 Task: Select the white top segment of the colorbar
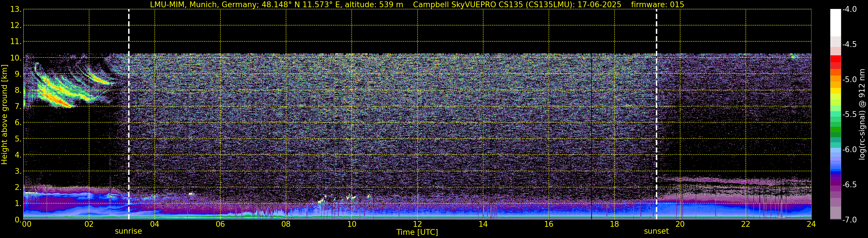[835, 22]
